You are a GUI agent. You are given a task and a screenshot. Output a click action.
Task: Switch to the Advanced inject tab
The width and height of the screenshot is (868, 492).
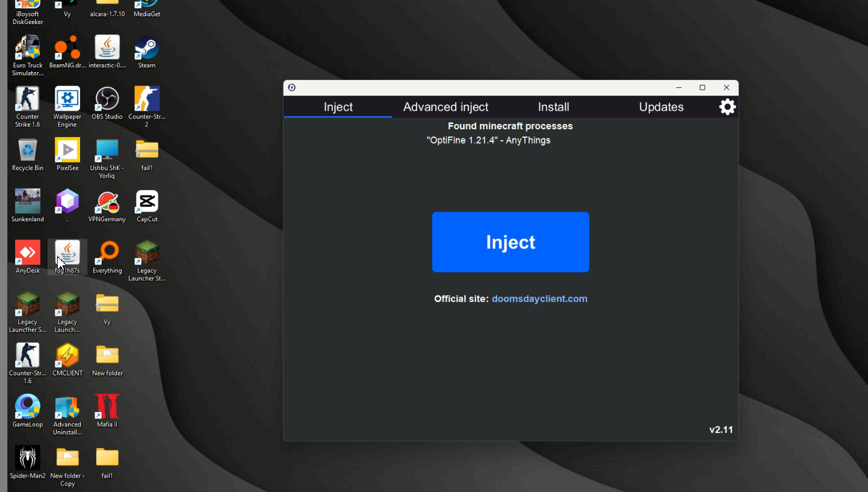445,107
